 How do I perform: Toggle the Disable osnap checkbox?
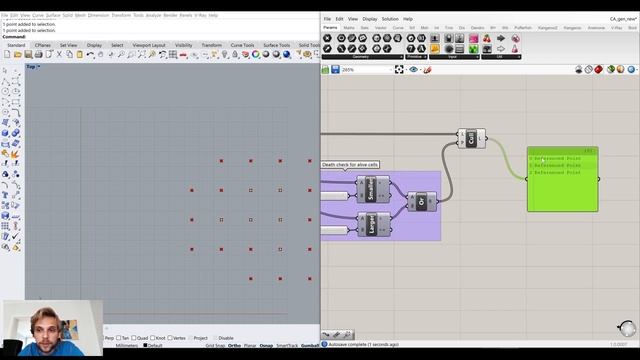coord(215,338)
